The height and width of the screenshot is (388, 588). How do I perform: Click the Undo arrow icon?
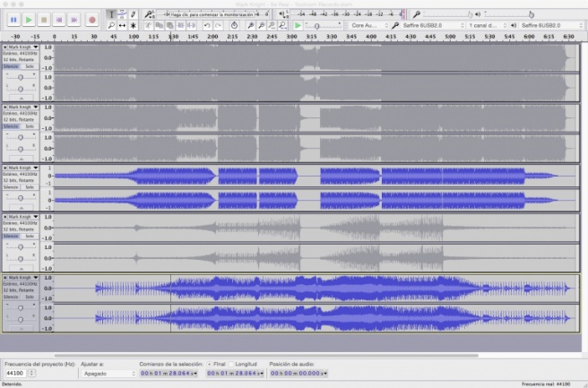pyautogui.click(x=207, y=25)
